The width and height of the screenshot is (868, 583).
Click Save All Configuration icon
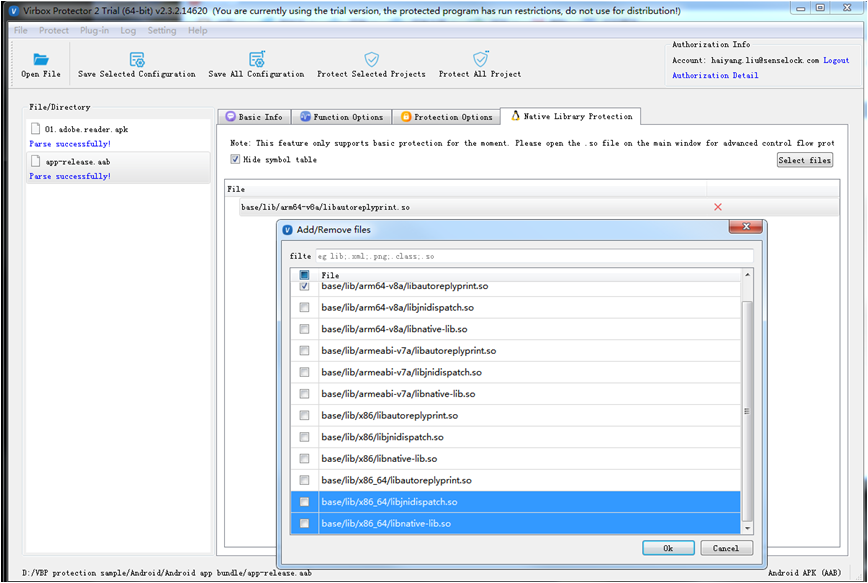click(x=257, y=59)
